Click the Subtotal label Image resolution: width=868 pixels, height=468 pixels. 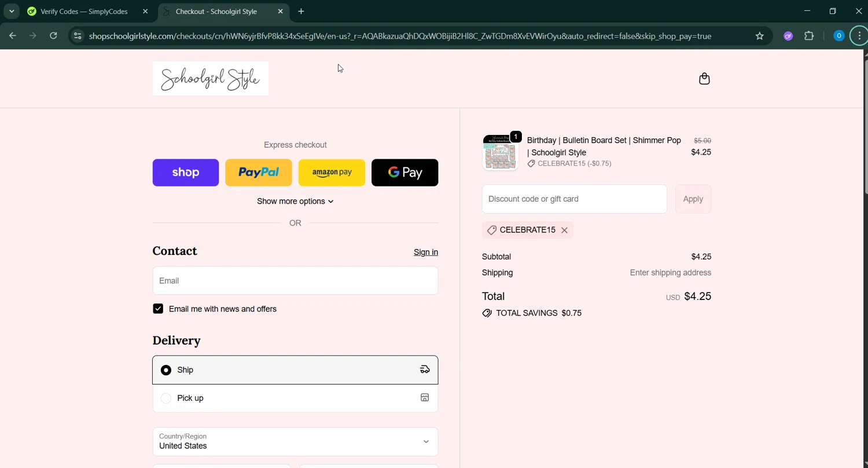496,257
